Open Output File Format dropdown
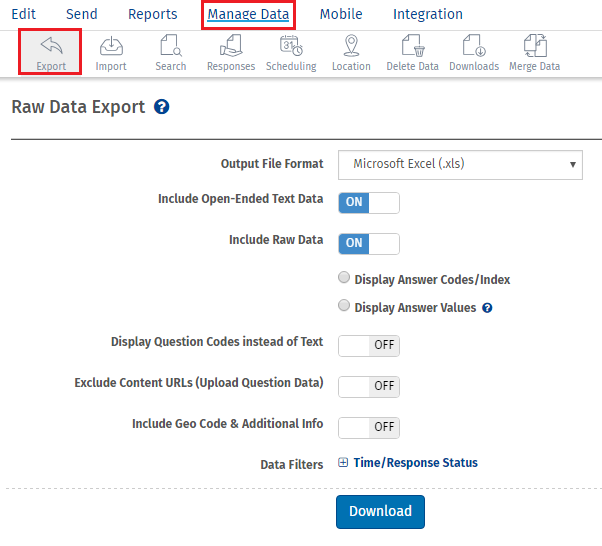602x546 pixels. 460,165
